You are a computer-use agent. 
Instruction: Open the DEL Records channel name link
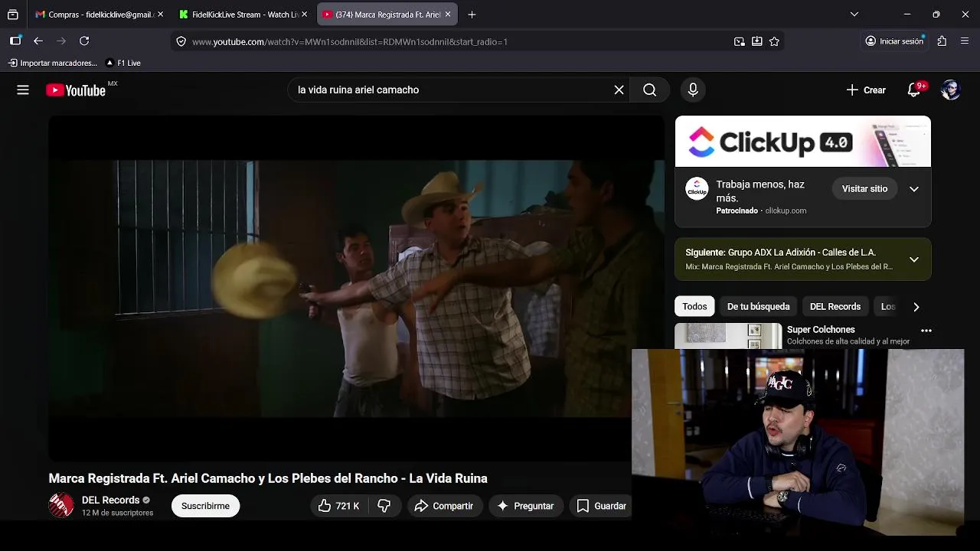(111, 500)
